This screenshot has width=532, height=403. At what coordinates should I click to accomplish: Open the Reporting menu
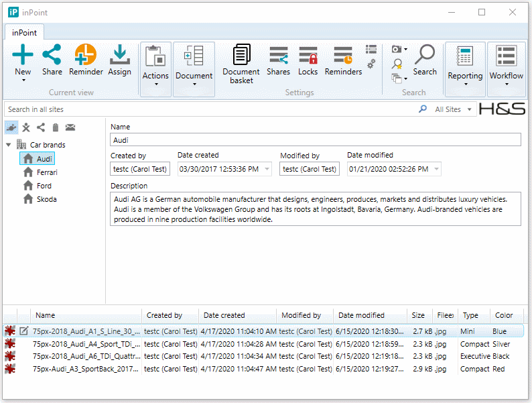[x=465, y=68]
